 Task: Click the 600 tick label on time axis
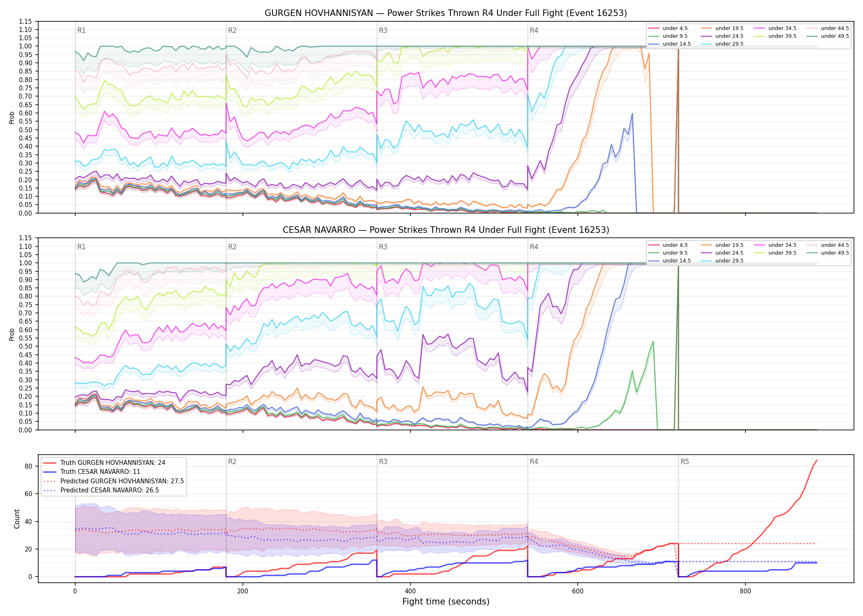coord(578,591)
